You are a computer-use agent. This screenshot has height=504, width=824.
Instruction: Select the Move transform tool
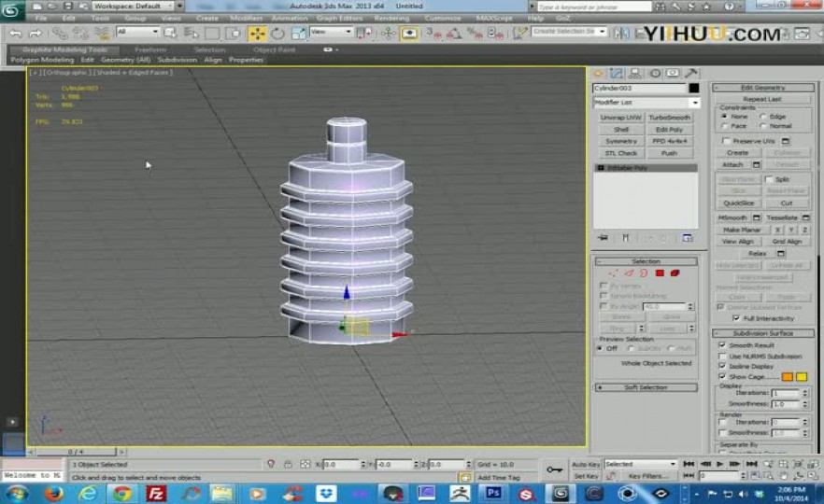(x=257, y=34)
